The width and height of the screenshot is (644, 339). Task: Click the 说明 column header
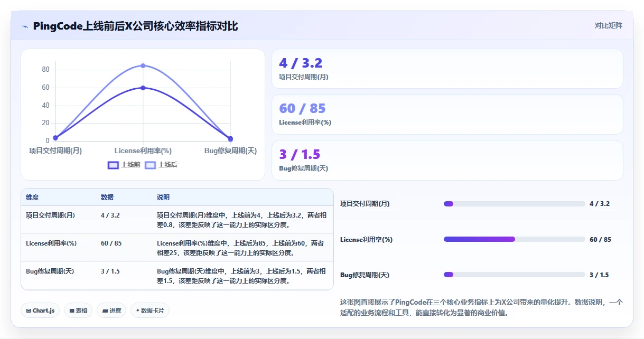163,197
